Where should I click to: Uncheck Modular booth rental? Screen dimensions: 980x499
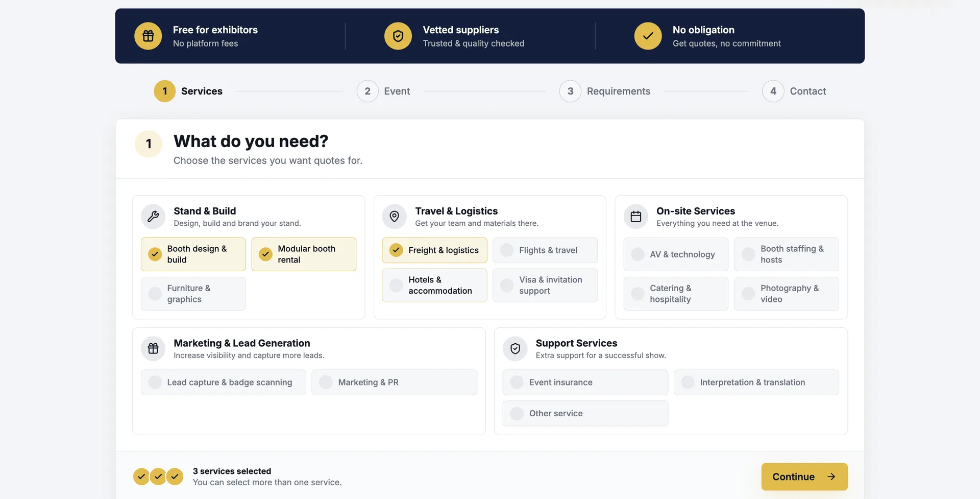pos(304,254)
